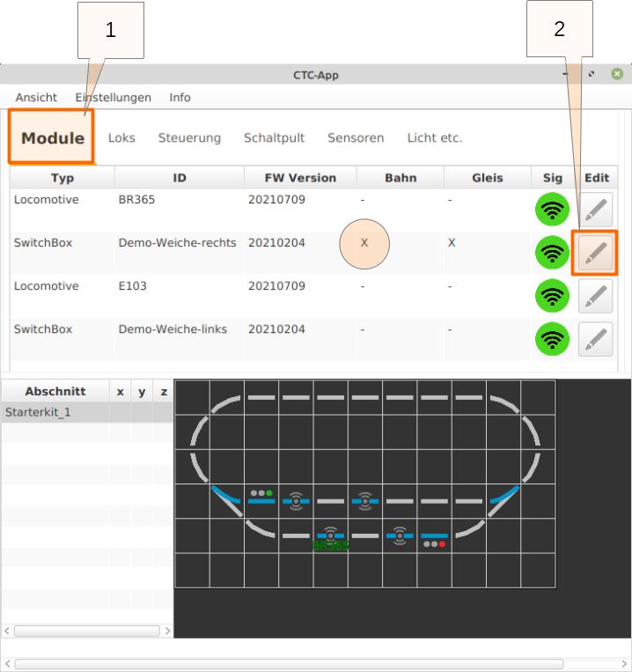This screenshot has height=672, width=632.
Task: Switch to the Licht etc. tab
Action: click(x=435, y=137)
